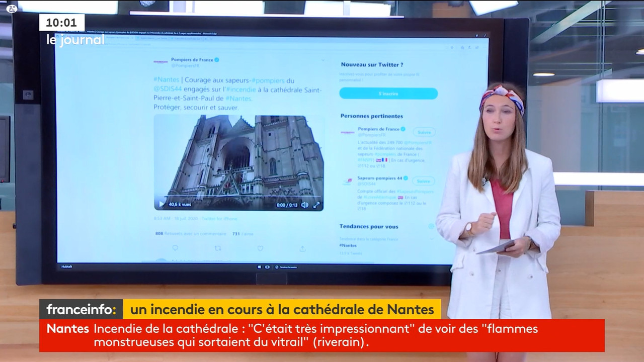Expand the tweet video to fullscreen
Screen dimensions: 644x362
coord(316,205)
